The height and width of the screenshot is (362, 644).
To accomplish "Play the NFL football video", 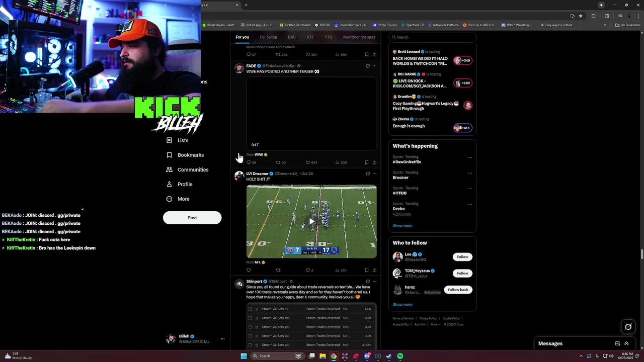I will 311,221.
